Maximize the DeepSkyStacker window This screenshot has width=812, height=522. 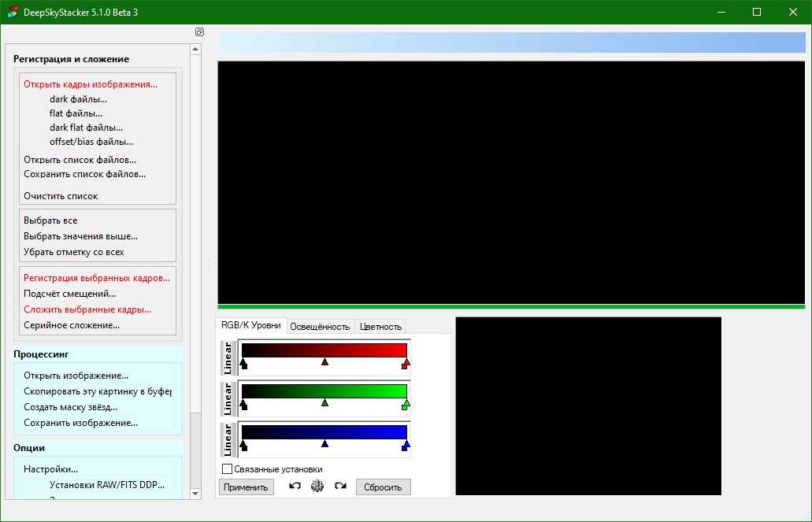(757, 12)
